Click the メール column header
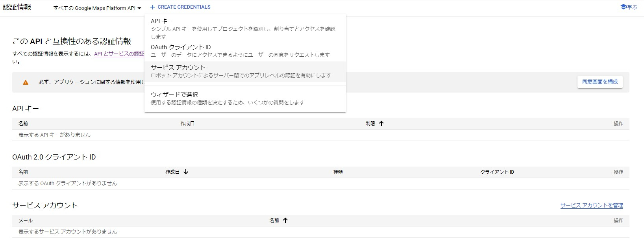The image size is (644, 243). (26, 221)
